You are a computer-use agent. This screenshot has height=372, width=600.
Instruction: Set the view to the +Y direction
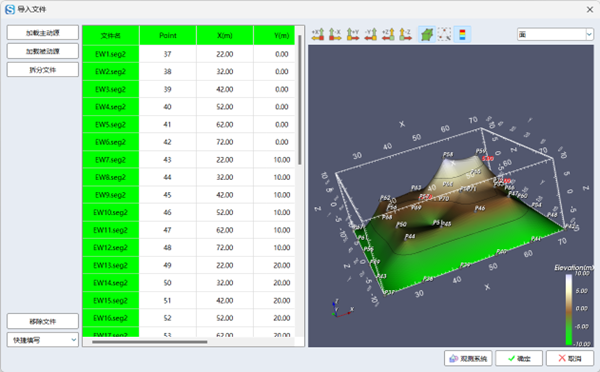pos(353,34)
